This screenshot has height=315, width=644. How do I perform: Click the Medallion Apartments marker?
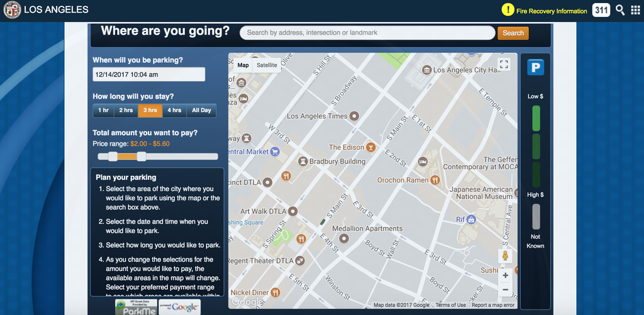(344, 238)
